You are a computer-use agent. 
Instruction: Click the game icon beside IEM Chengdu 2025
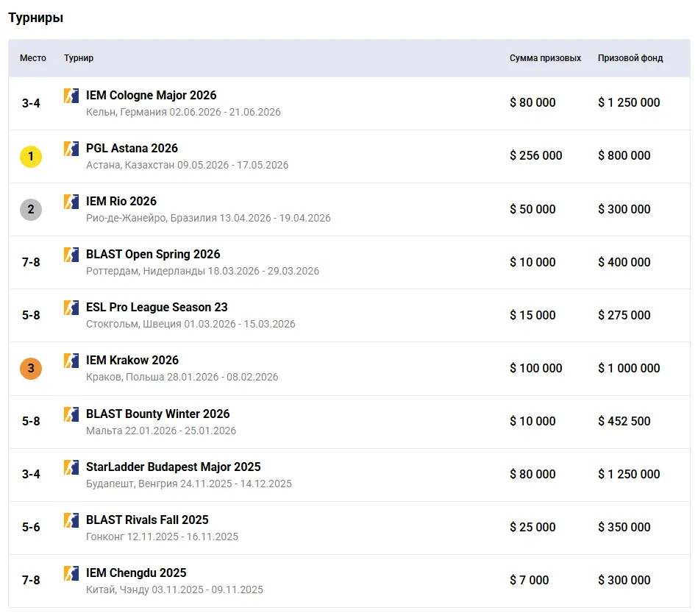pos(71,573)
